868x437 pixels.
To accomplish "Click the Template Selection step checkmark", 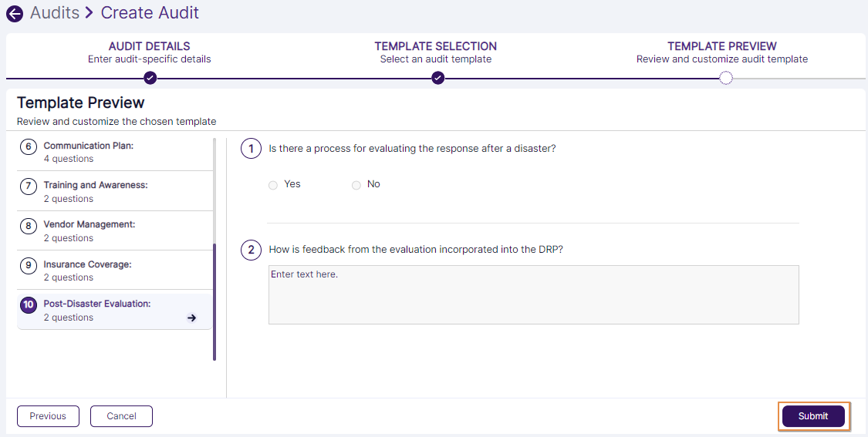I will point(438,78).
